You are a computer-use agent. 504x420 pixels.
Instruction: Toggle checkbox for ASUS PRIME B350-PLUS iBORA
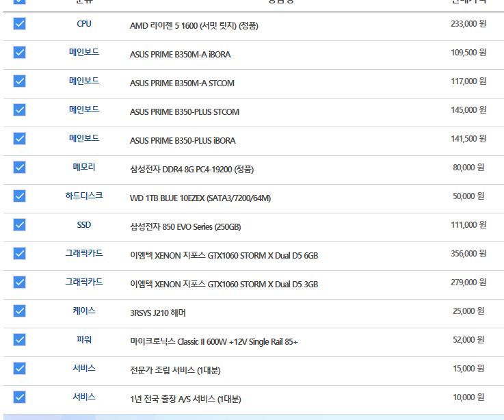(19, 139)
